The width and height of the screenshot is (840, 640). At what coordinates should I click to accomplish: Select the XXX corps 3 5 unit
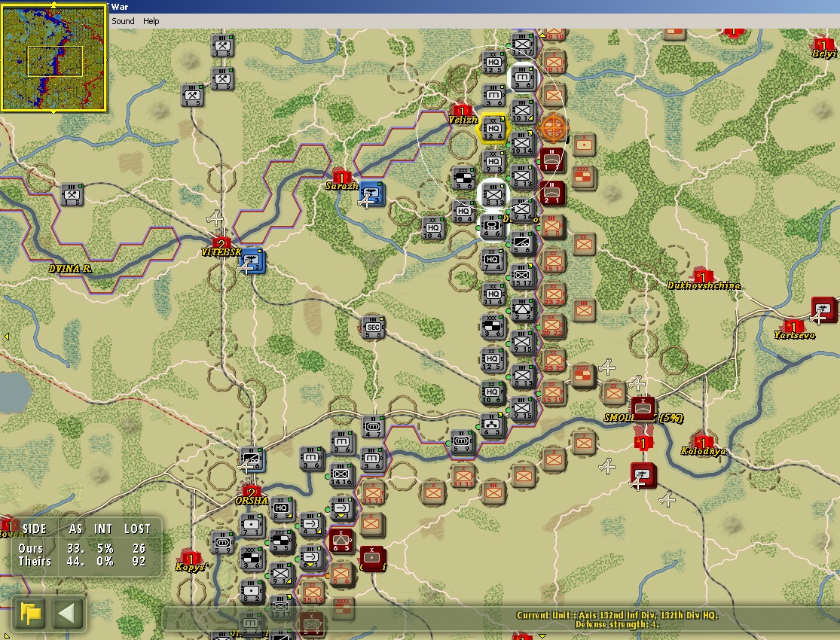281,541
